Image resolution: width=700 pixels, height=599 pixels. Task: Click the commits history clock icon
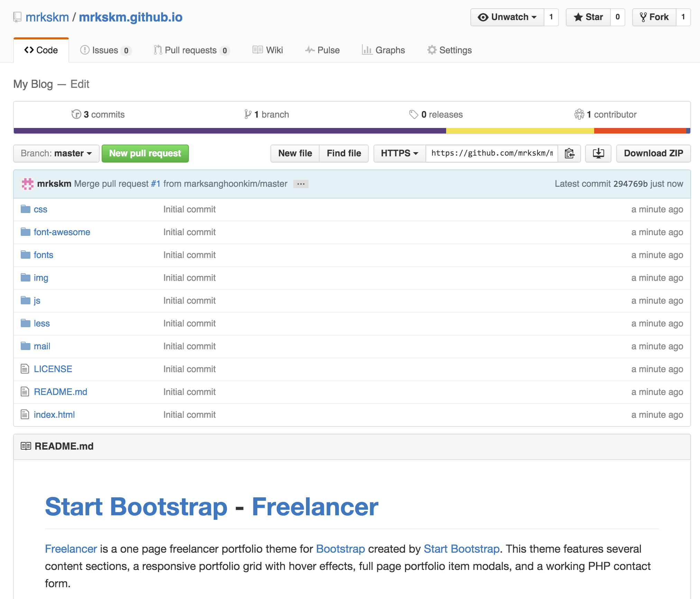(76, 114)
